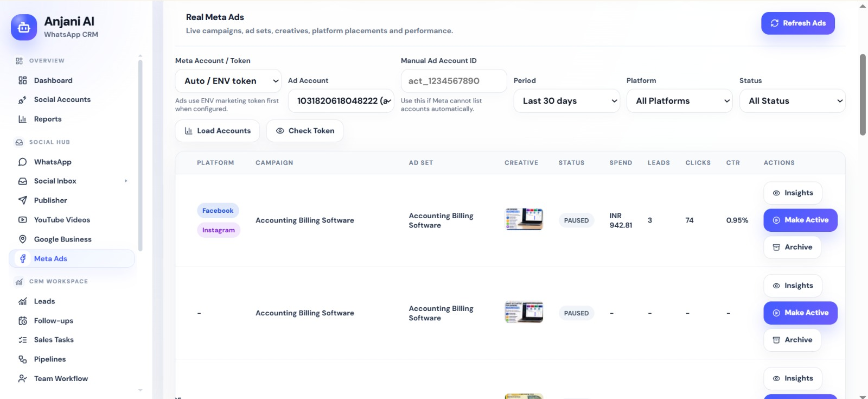
Task: Click Archive on the first campaign row
Action: pyautogui.click(x=793, y=247)
